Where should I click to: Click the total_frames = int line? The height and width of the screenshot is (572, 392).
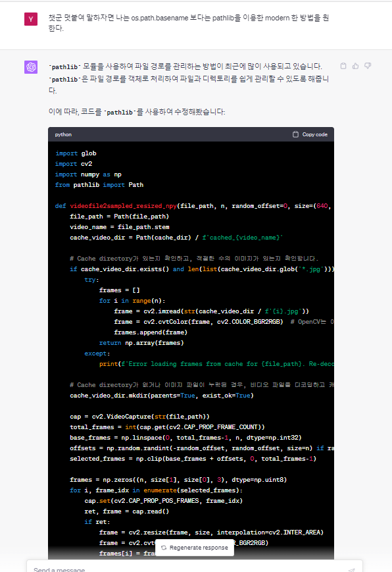click(167, 427)
